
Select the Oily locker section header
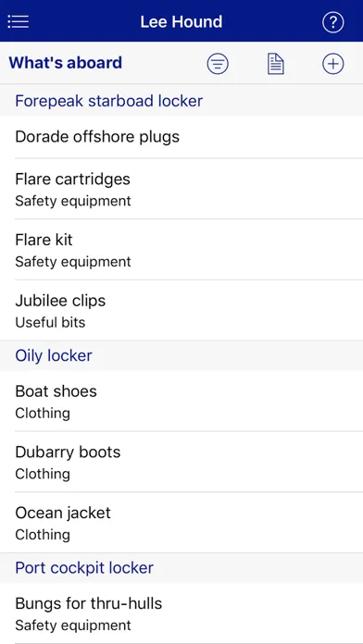click(181, 355)
